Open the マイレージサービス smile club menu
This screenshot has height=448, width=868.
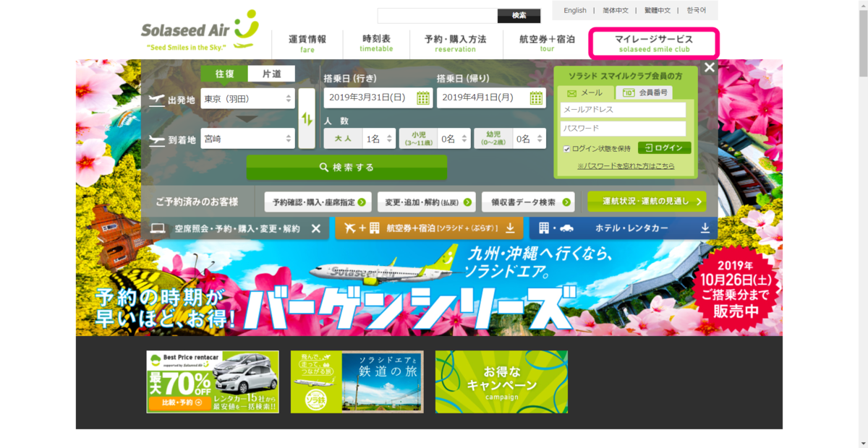tap(654, 43)
